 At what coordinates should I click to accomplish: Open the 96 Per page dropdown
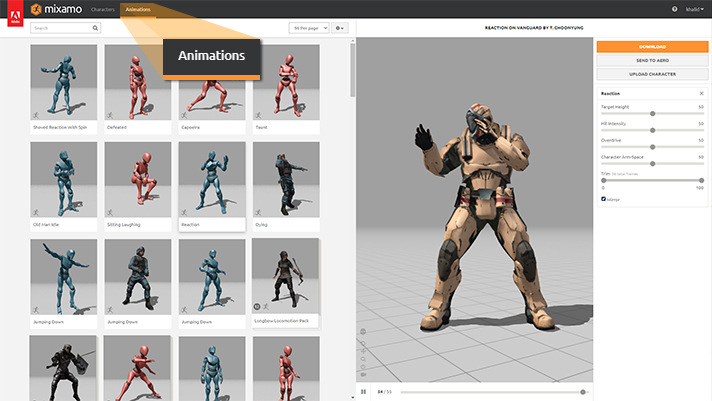309,28
